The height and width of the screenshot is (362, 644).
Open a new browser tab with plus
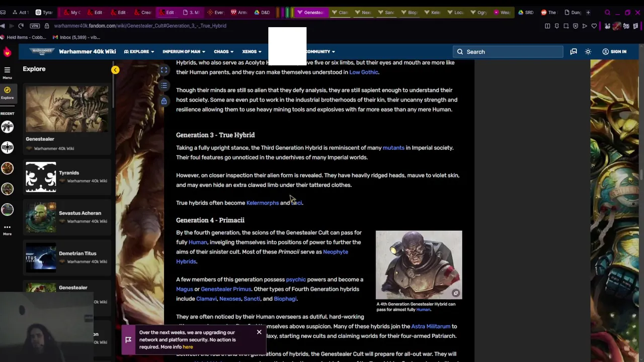[589, 12]
